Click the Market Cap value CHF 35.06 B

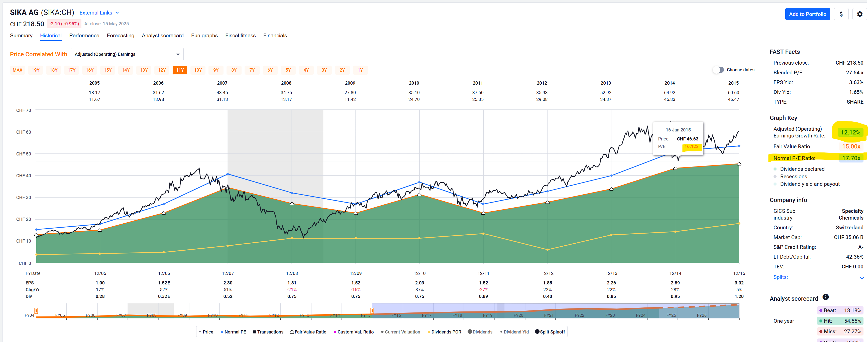pos(848,237)
